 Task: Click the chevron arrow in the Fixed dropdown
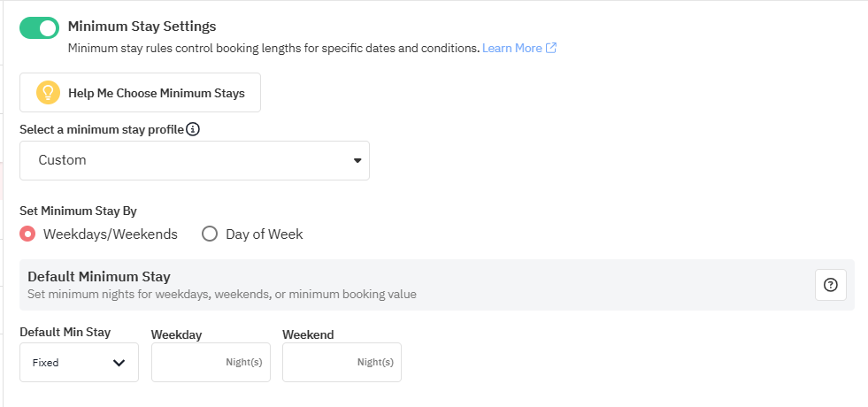click(x=119, y=363)
